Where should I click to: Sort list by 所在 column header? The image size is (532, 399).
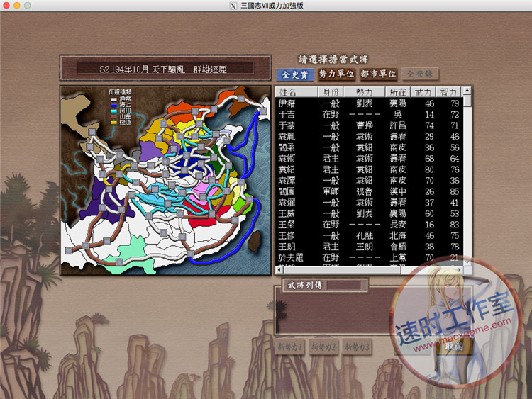[398, 92]
